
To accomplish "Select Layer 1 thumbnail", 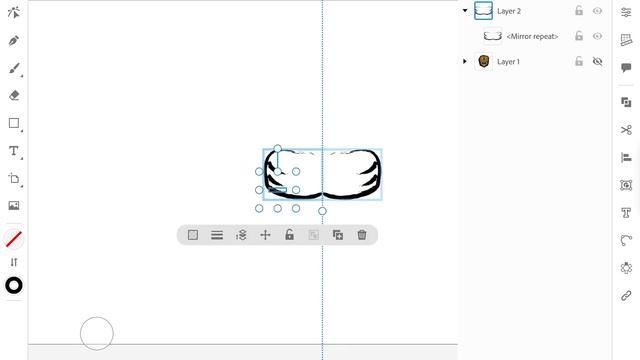I will (484, 61).
